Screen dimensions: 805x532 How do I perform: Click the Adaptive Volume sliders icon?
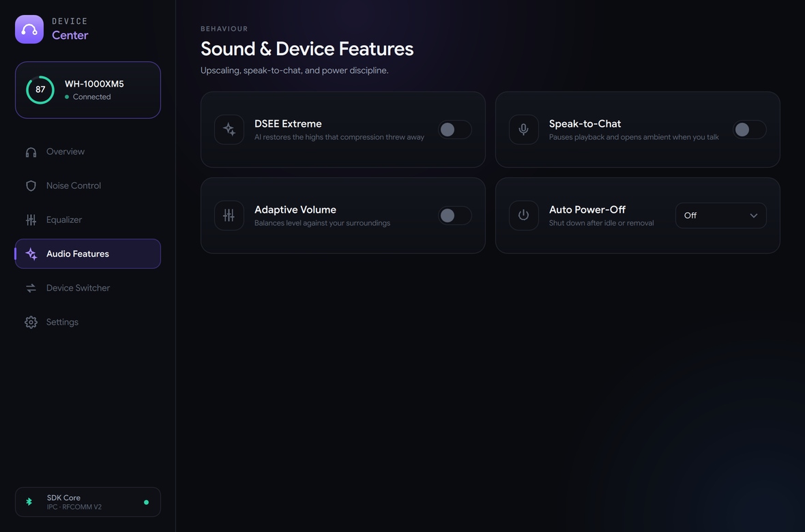229,215
